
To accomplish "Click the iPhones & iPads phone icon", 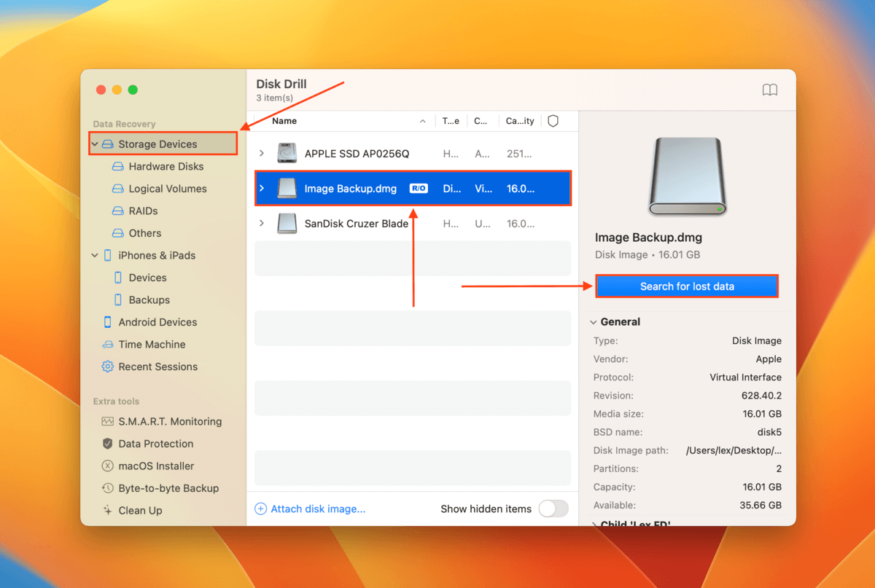I will coord(108,255).
